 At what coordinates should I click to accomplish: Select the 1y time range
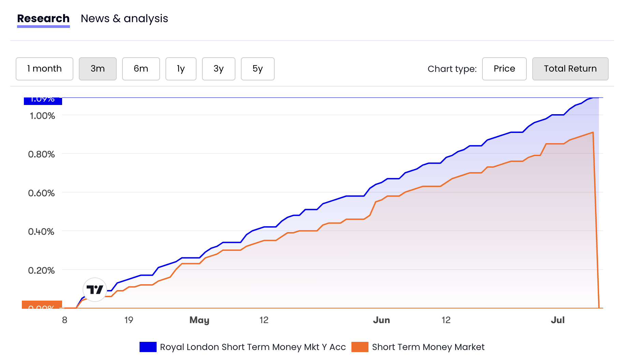point(181,69)
